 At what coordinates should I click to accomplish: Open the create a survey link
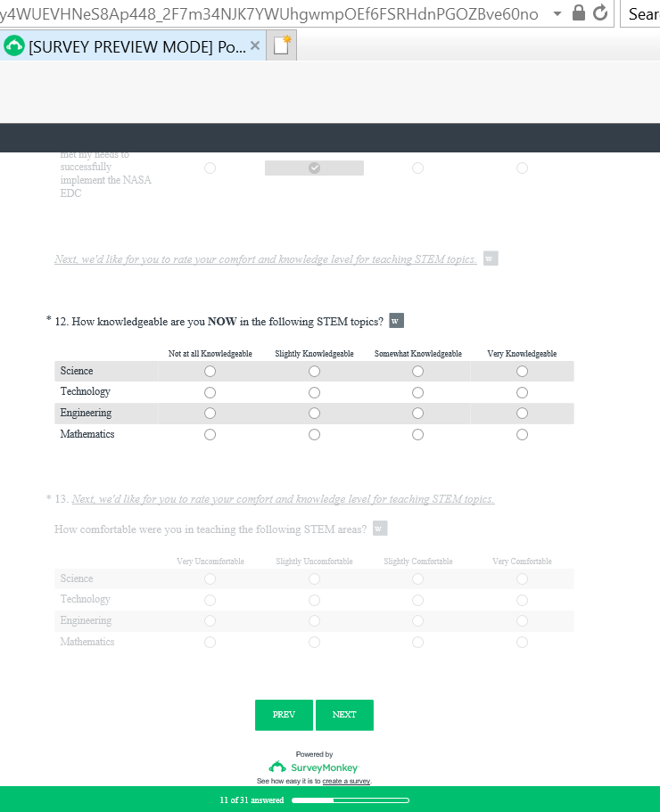click(346, 781)
